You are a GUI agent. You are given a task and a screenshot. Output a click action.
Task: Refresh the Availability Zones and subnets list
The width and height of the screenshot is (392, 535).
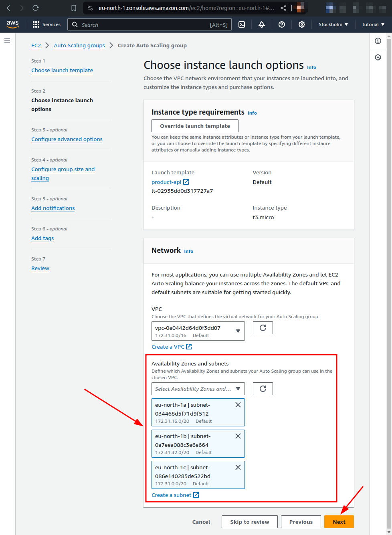tap(263, 388)
